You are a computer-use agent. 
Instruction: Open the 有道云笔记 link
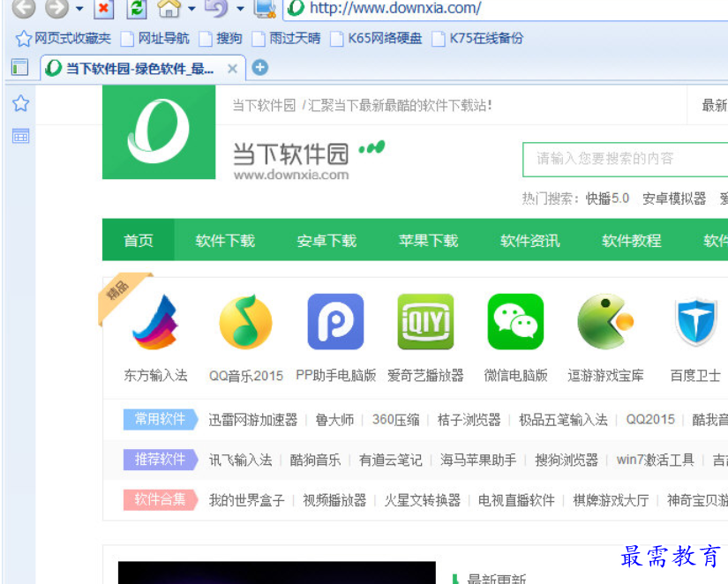(x=390, y=460)
